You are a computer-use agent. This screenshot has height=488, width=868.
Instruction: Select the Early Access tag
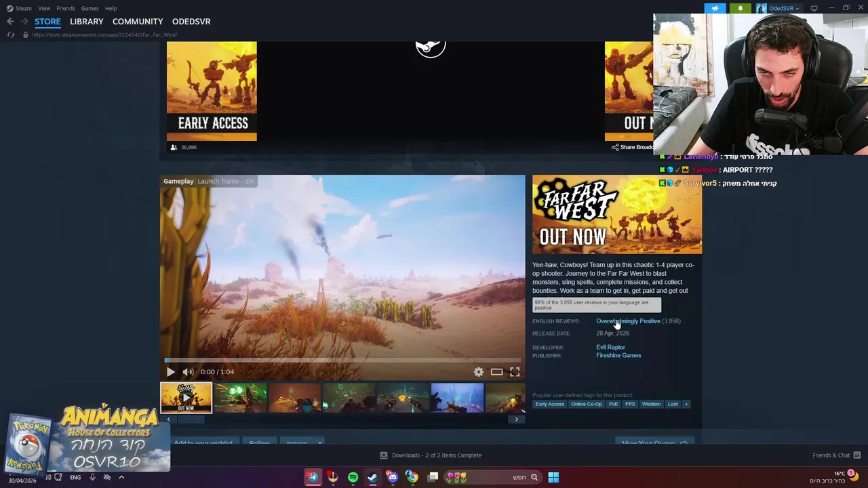(549, 404)
